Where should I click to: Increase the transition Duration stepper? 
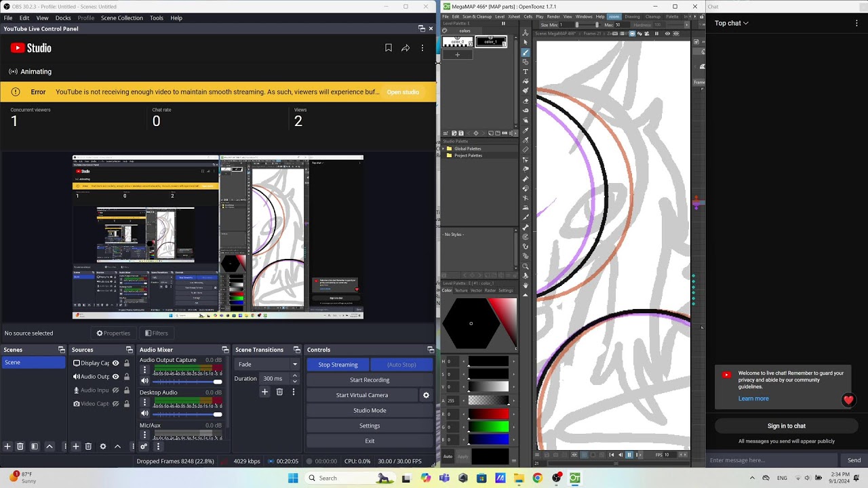tap(294, 377)
